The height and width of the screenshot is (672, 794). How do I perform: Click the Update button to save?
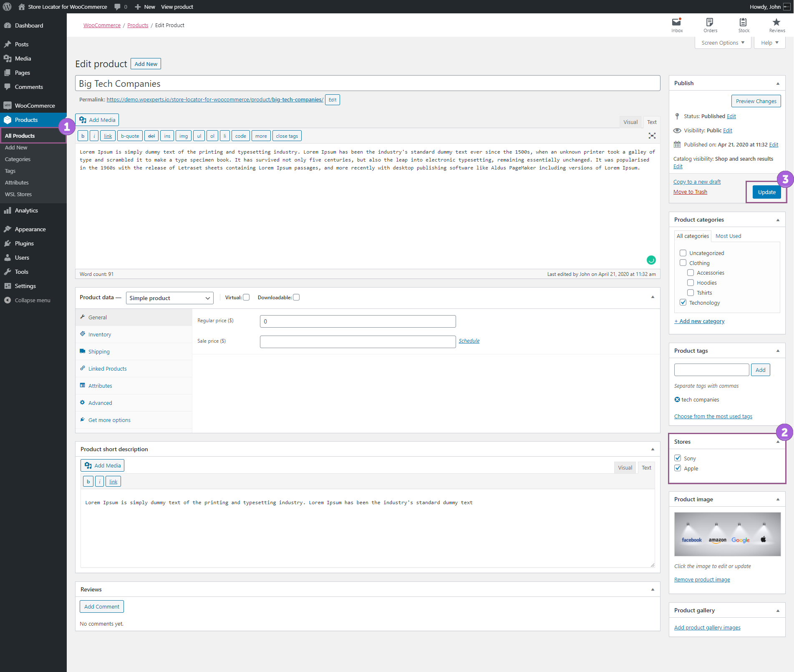coord(766,192)
